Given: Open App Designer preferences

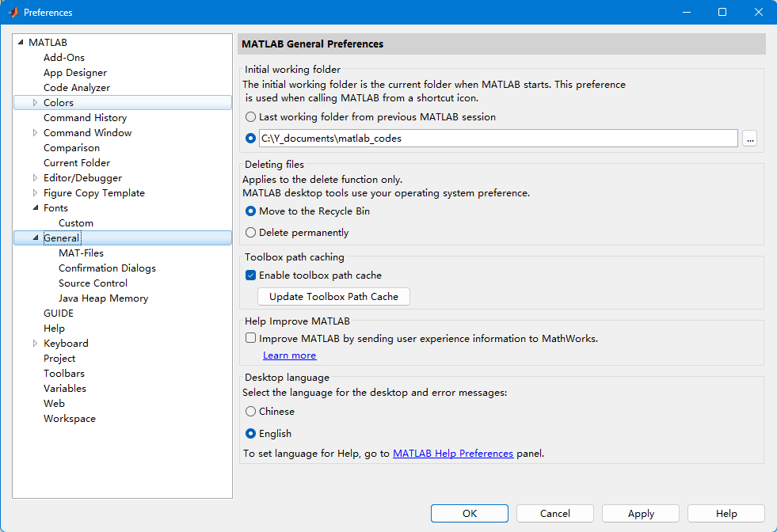Looking at the screenshot, I should click(x=74, y=72).
